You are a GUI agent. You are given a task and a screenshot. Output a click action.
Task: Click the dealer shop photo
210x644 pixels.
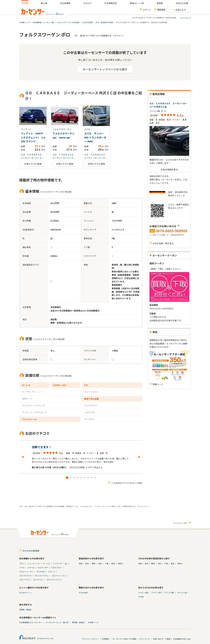click(169, 141)
